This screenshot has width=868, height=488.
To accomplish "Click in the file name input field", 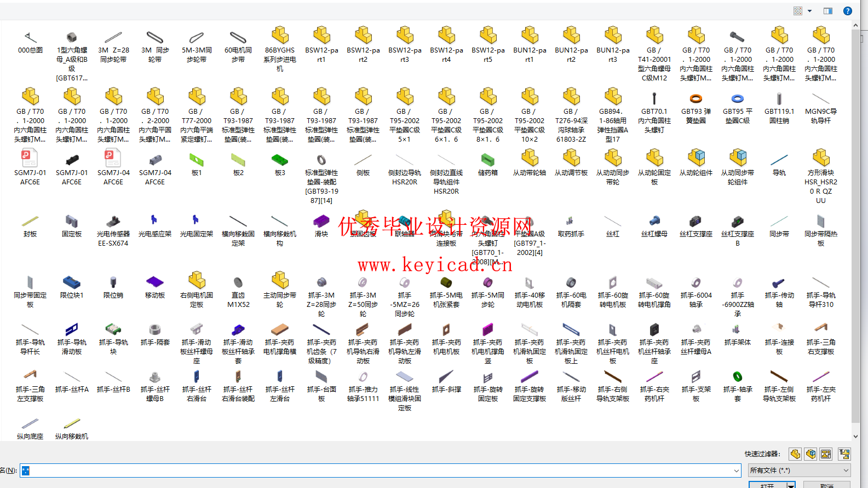I will click(378, 470).
